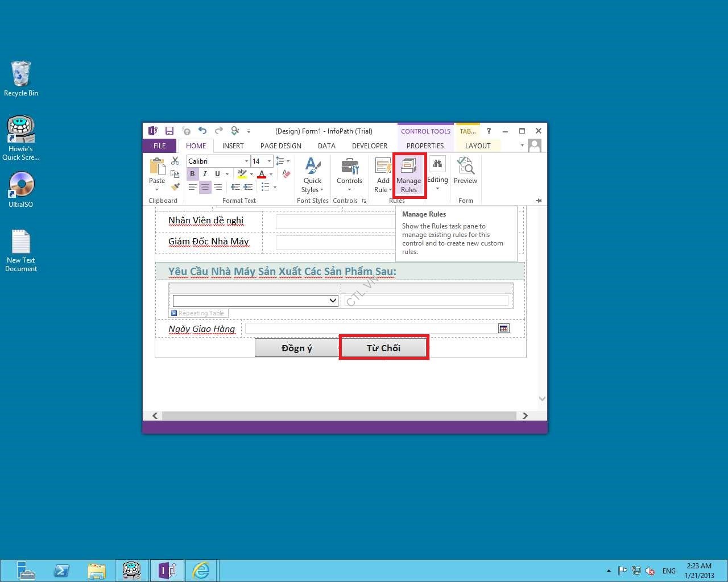Switch to the INSERT ribbon tab
This screenshot has width=728, height=582.
coord(233,146)
